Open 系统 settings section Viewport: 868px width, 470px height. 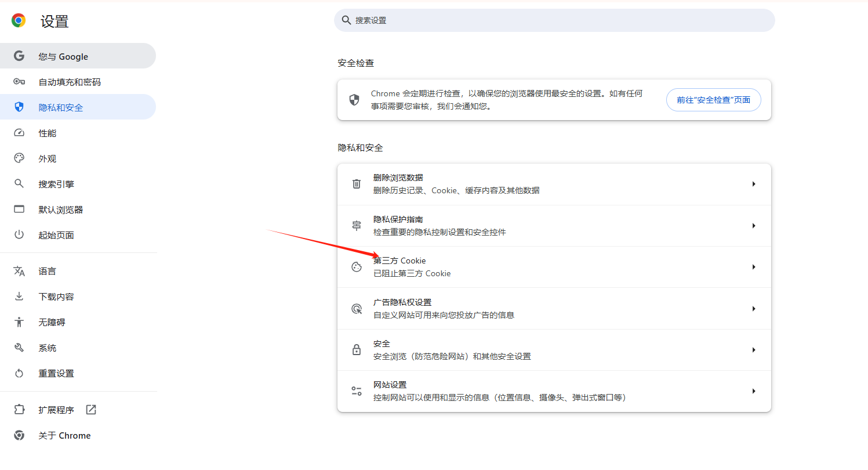point(78,348)
